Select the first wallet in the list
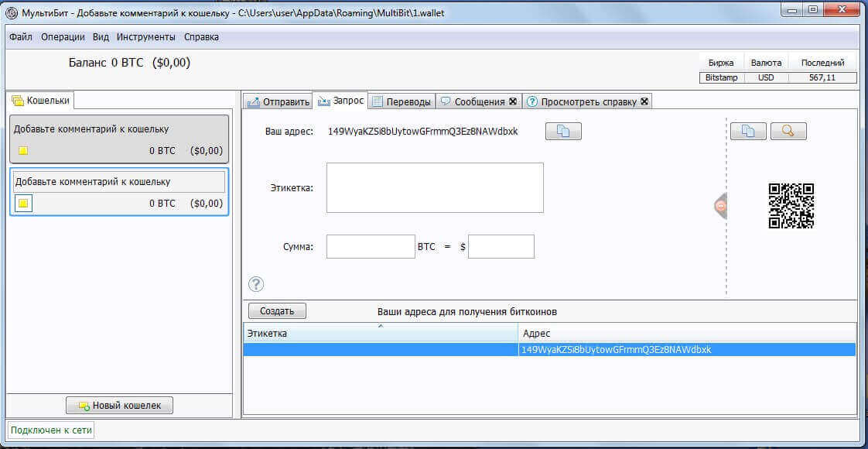 [119, 139]
